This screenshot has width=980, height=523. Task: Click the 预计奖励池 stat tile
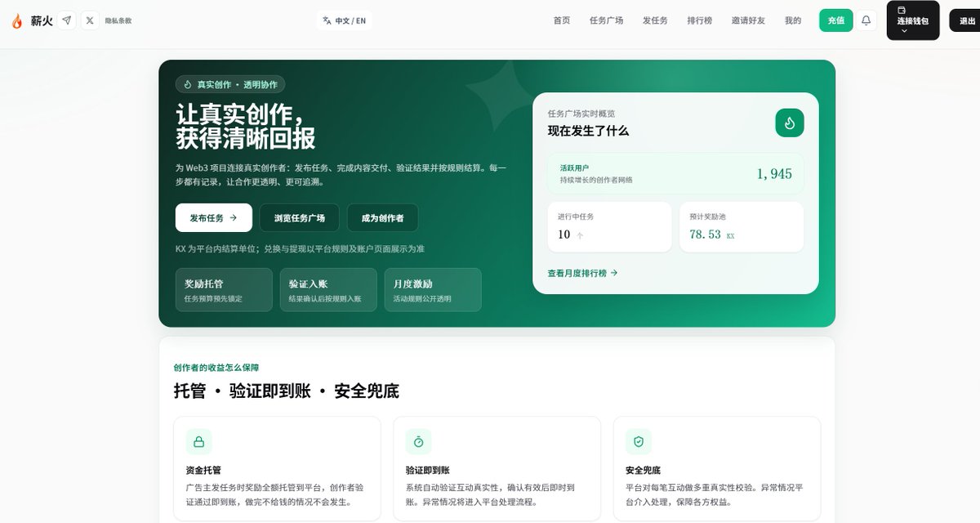742,226
